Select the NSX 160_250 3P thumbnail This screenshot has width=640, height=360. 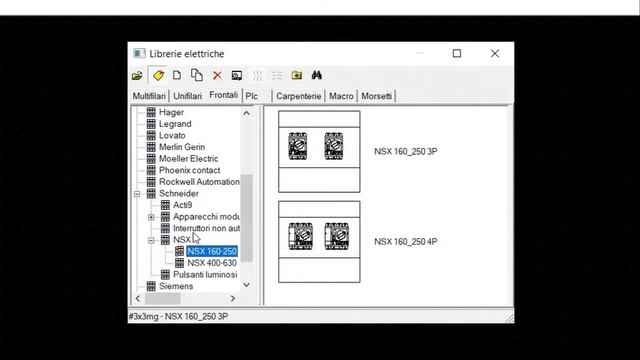tap(319, 151)
